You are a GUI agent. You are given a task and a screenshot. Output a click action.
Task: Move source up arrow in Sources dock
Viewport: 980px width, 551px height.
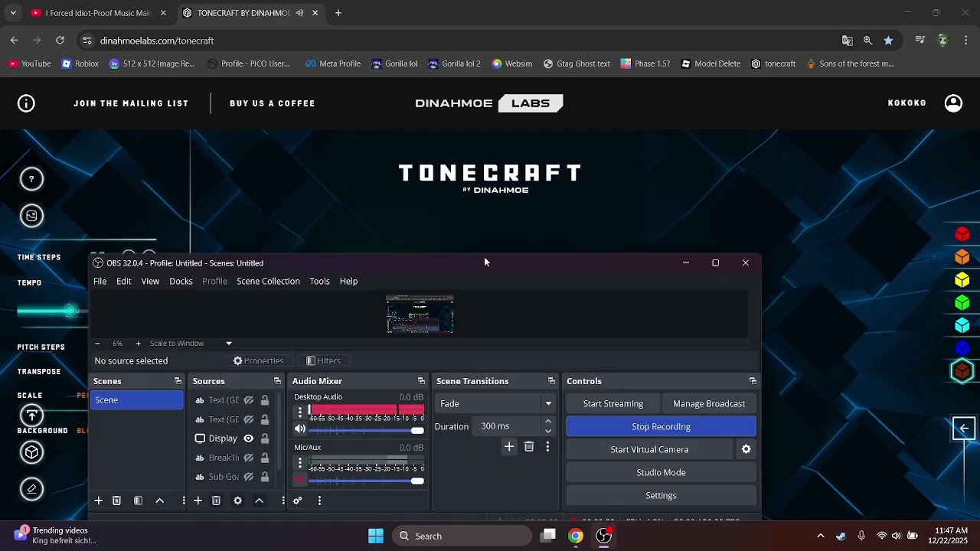259,500
